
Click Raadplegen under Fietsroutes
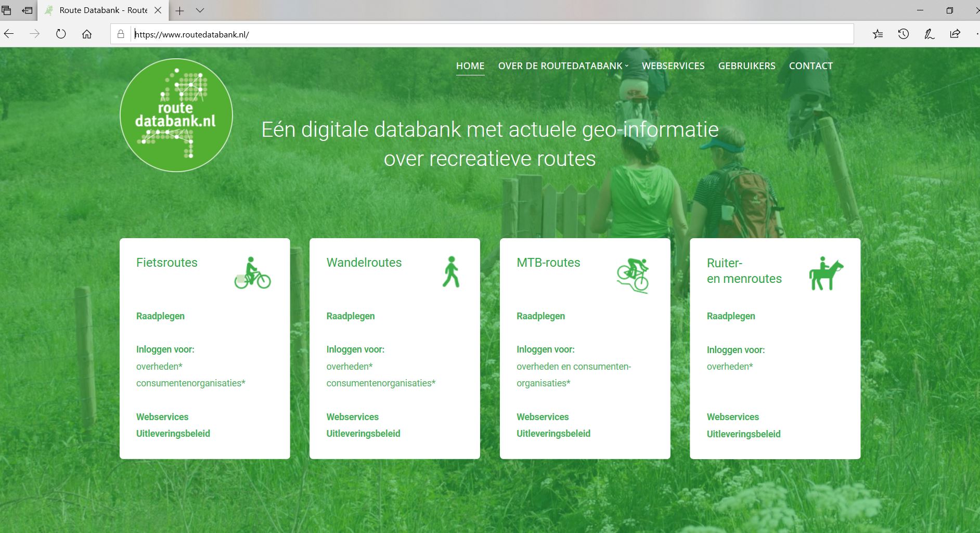(x=160, y=316)
